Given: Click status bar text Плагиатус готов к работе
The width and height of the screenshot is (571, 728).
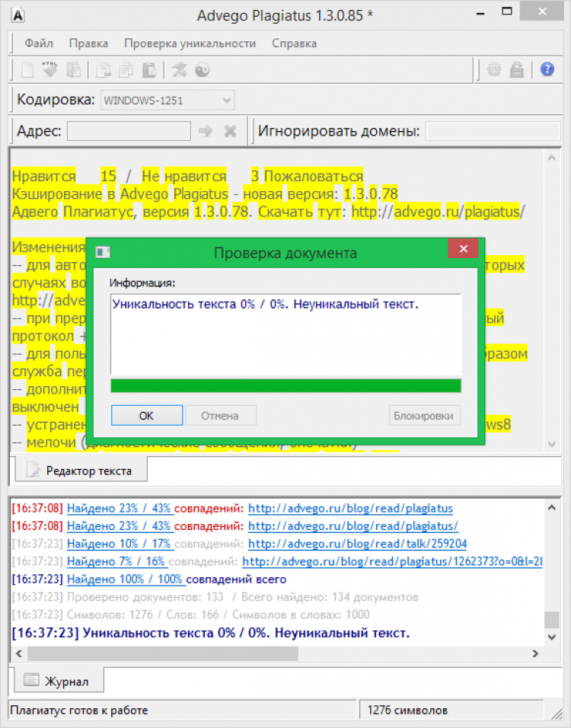Looking at the screenshot, I should [x=79, y=710].
